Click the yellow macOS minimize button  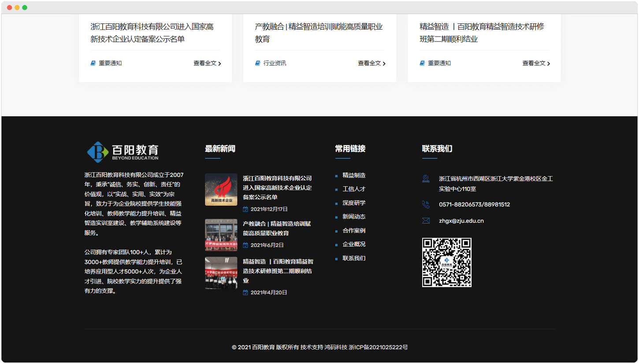[x=17, y=7]
